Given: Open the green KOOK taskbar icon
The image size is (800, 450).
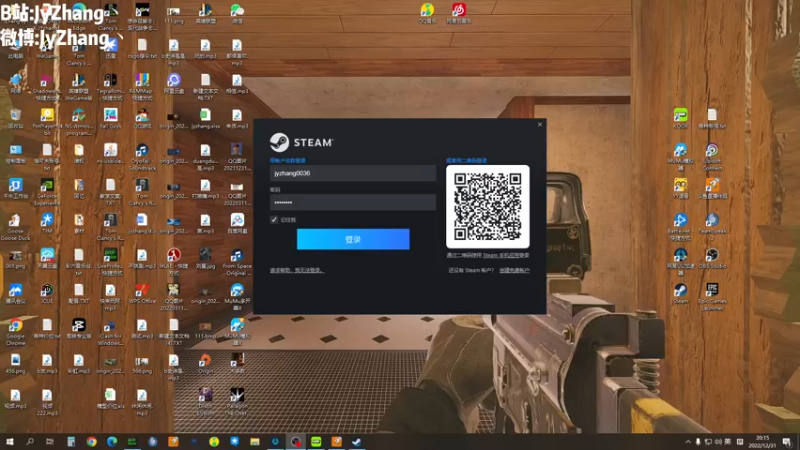Looking at the screenshot, I should tap(316, 442).
